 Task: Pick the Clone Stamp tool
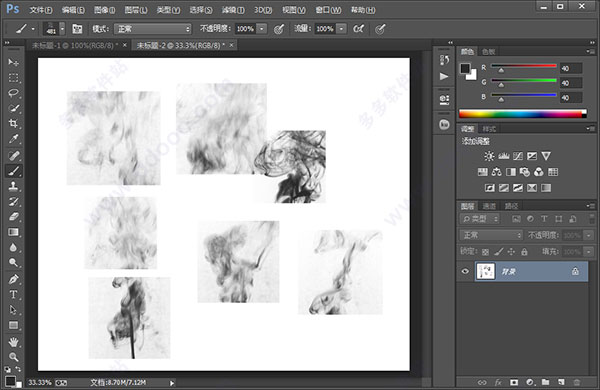pyautogui.click(x=13, y=186)
